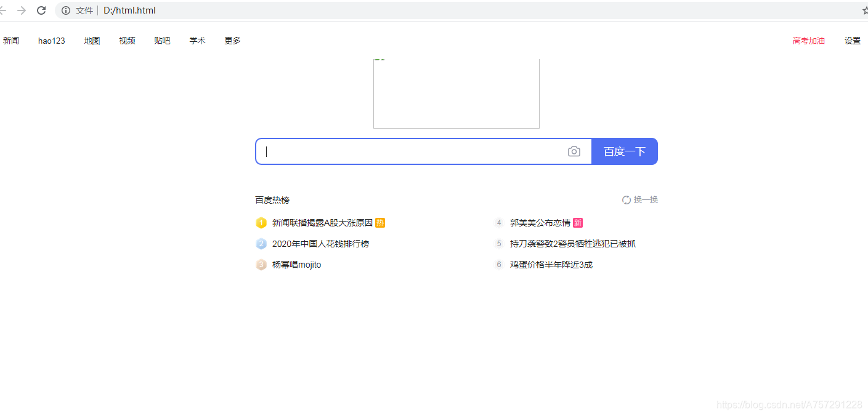
Task: Open hot topic 鸡蛋价格半年降近3成
Action: point(551,265)
